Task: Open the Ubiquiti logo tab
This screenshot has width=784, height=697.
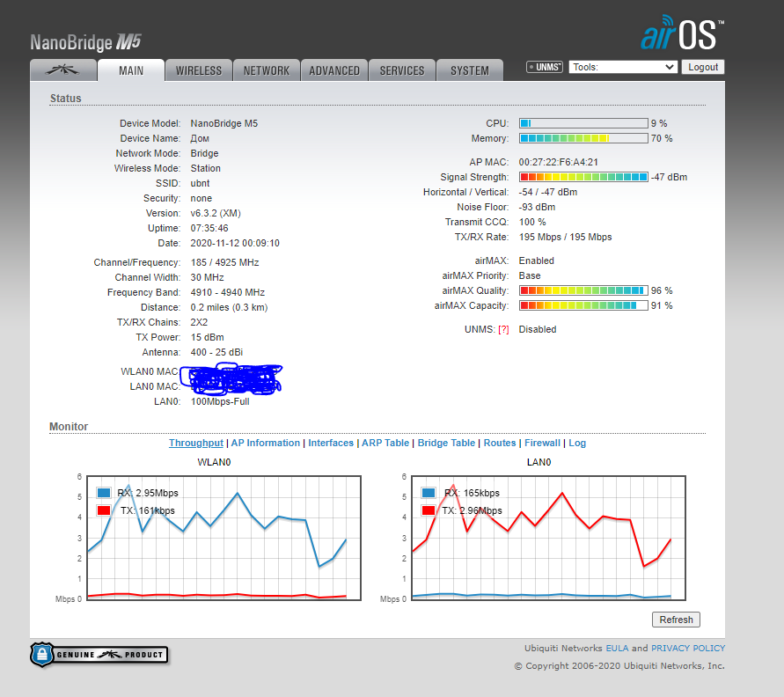Action: click(63, 70)
